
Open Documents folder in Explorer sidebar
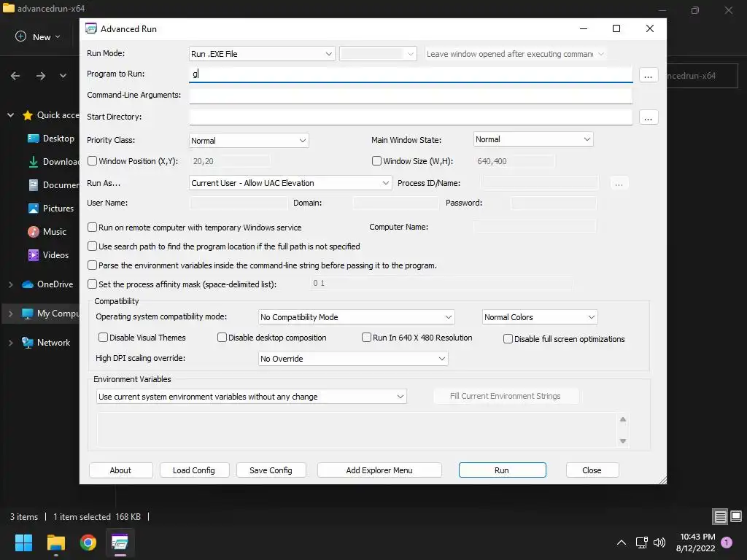click(x=54, y=184)
